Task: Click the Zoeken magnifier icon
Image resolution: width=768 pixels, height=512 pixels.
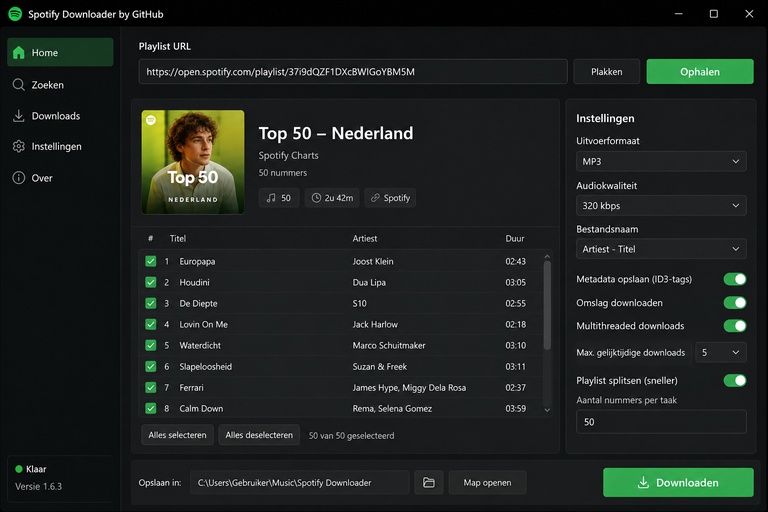Action: [19, 85]
